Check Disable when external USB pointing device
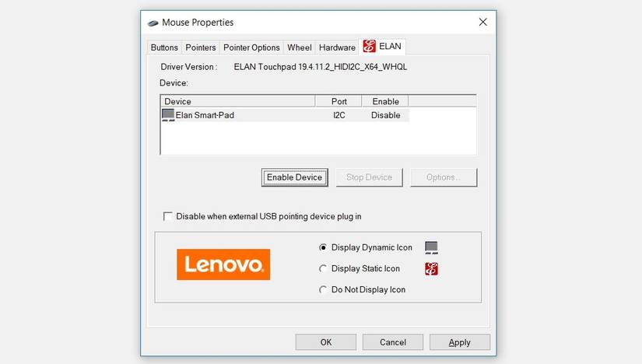The image size is (642, 364). point(167,216)
